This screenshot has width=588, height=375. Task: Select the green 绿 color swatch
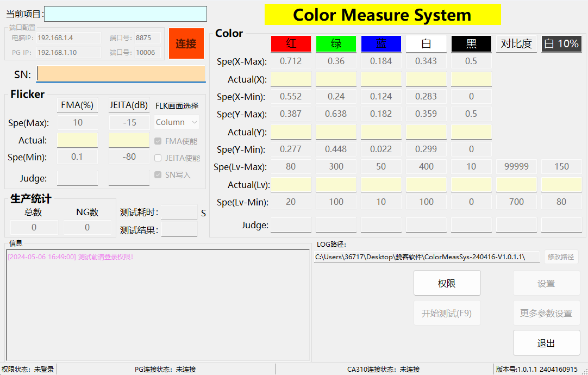pyautogui.click(x=336, y=43)
